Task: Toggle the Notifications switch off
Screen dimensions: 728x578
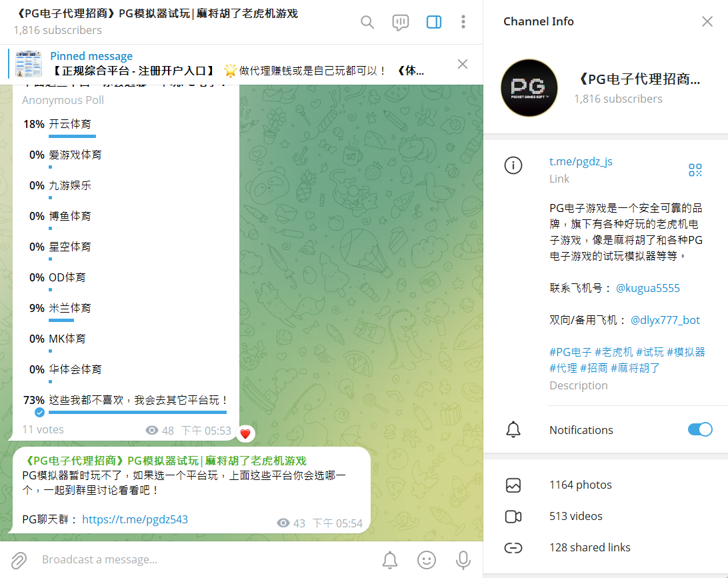Action: pyautogui.click(x=700, y=429)
